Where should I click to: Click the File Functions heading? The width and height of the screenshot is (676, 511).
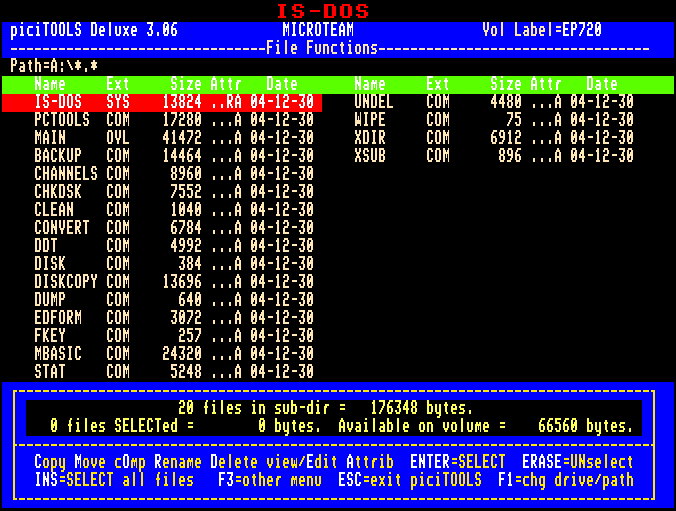coord(322,48)
